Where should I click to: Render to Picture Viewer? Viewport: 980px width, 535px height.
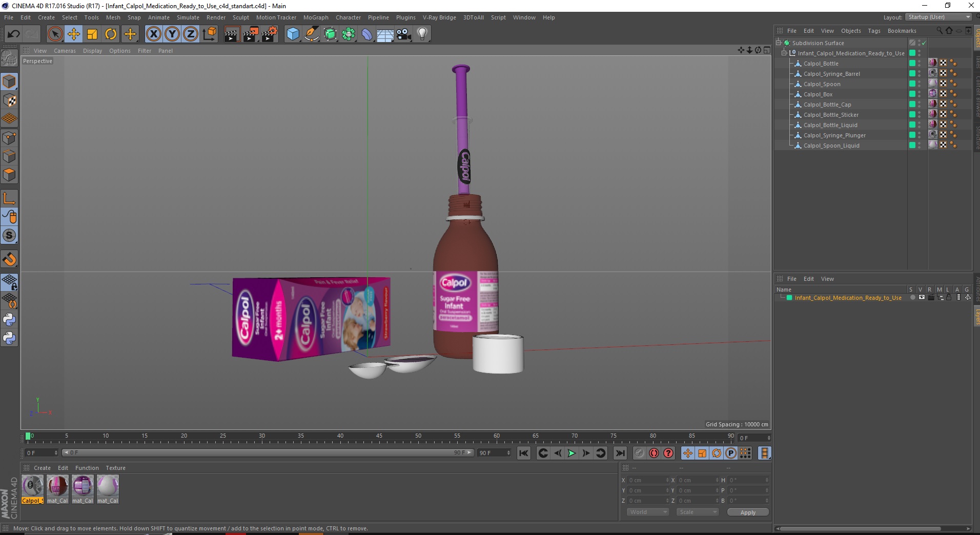[251, 34]
